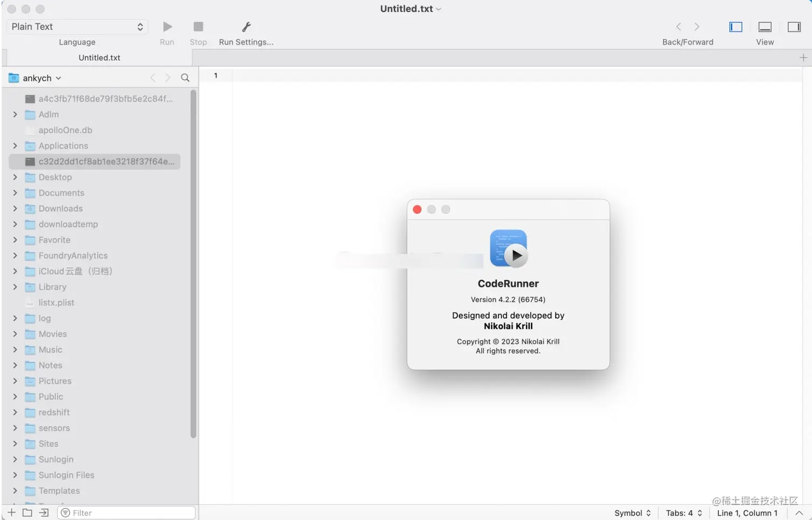Screen dimensions: 812x520
Task: Select the Sites folder row
Action: point(95,444)
